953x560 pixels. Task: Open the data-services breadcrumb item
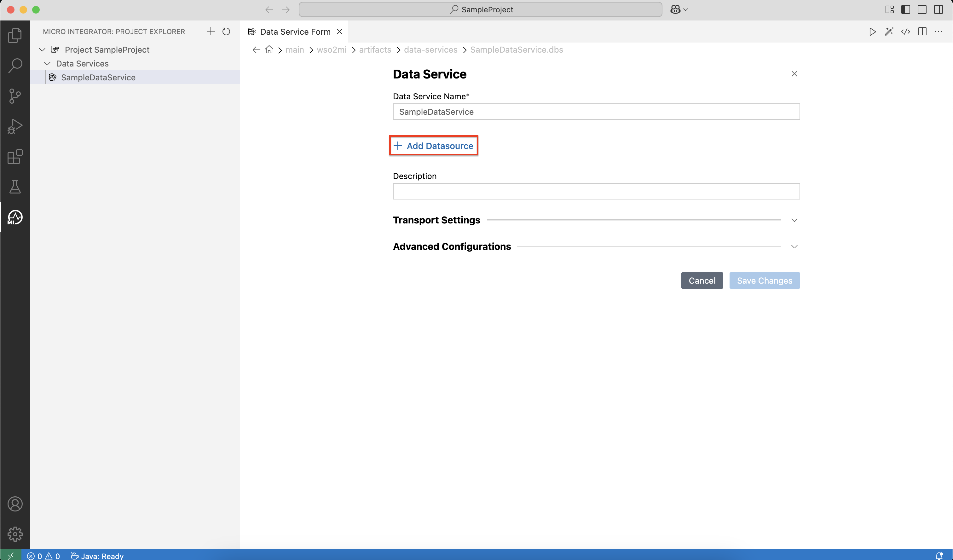(430, 49)
